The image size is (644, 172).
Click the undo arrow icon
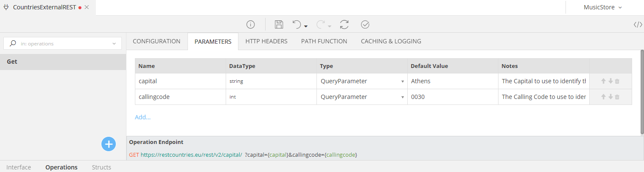297,25
